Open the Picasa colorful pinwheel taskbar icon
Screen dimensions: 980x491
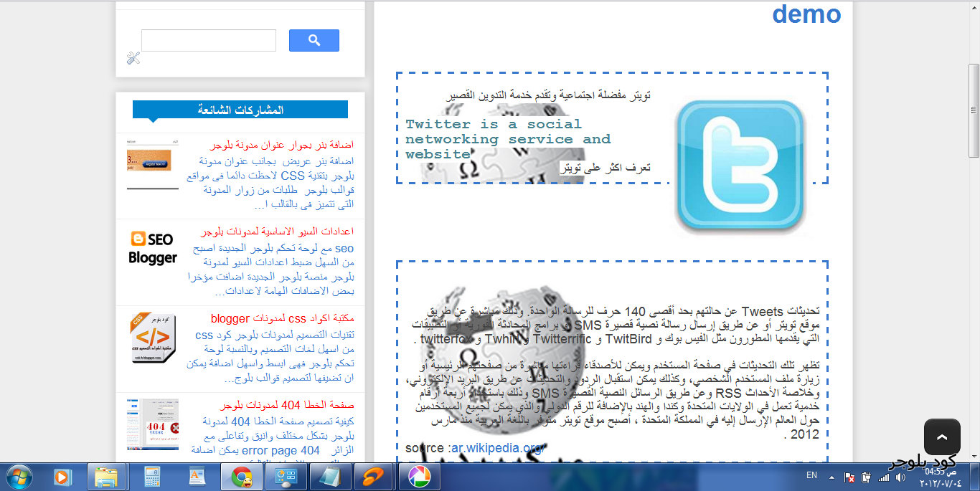419,477
